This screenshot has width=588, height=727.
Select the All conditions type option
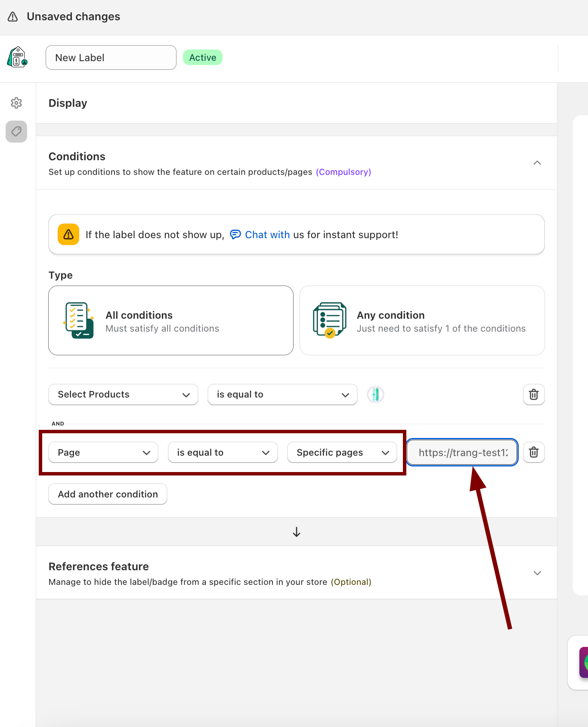pos(171,320)
